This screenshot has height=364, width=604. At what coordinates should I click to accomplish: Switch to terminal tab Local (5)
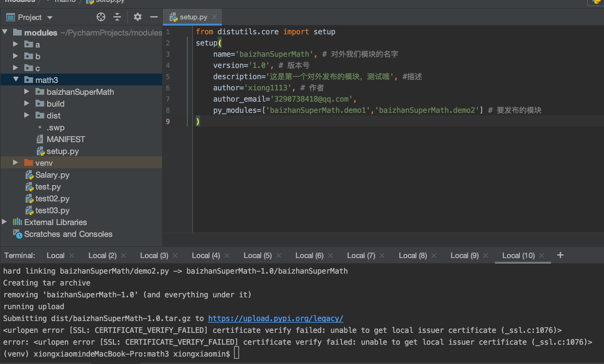257,256
